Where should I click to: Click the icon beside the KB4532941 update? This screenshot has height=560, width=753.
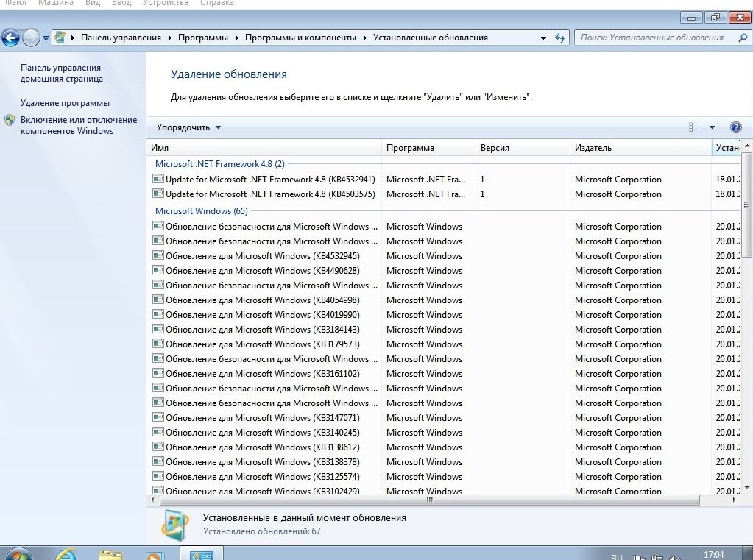pyautogui.click(x=158, y=179)
